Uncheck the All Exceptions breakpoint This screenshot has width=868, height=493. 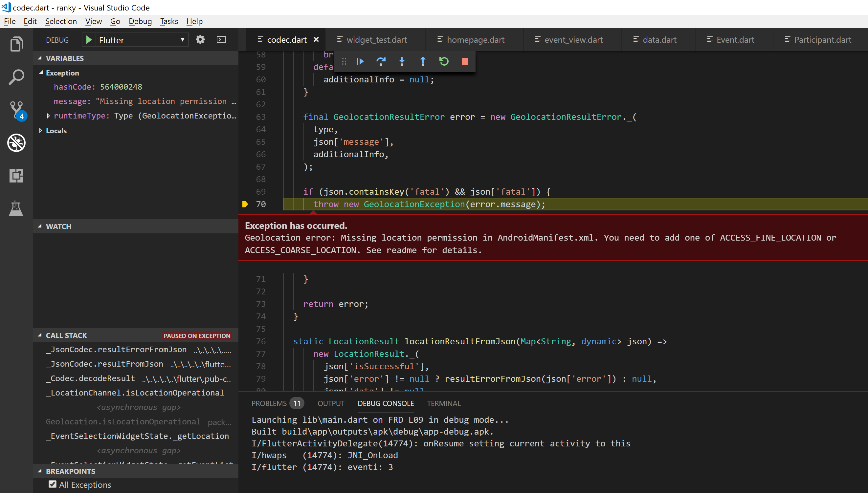coord(52,484)
